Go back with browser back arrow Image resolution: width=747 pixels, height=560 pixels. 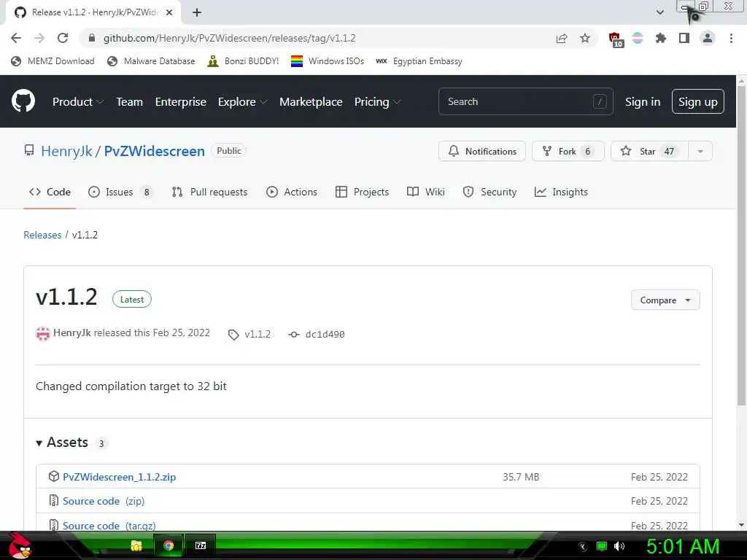16,38
